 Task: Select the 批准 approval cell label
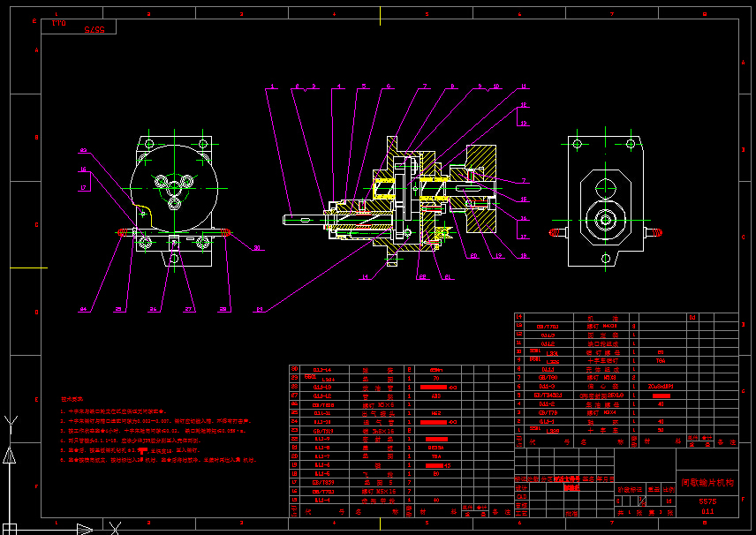571,514
